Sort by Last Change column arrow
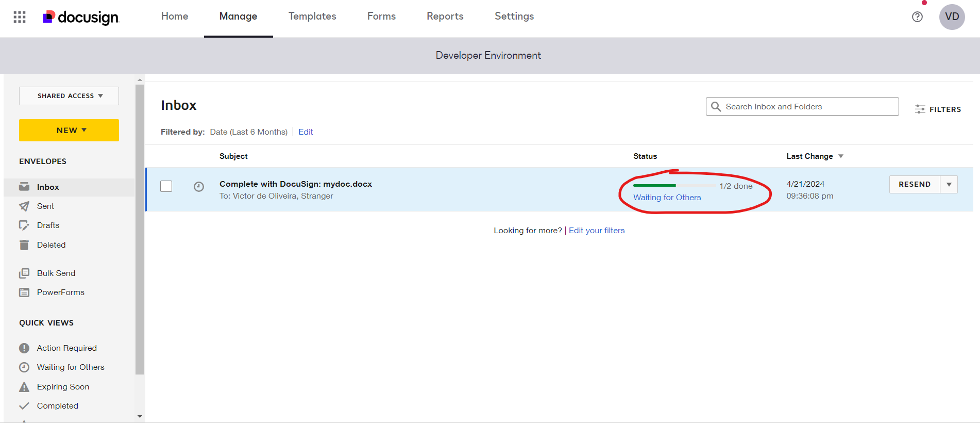 [841, 156]
